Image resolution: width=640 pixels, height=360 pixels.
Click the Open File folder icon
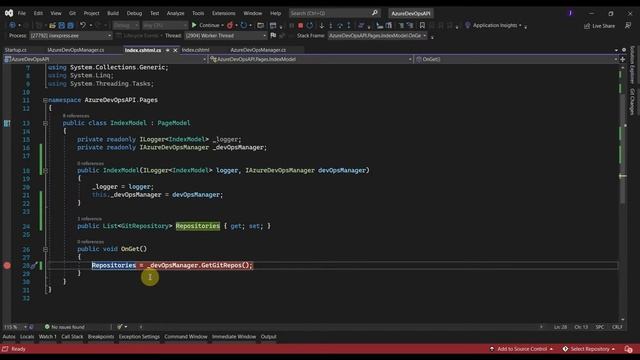[x=52, y=25]
